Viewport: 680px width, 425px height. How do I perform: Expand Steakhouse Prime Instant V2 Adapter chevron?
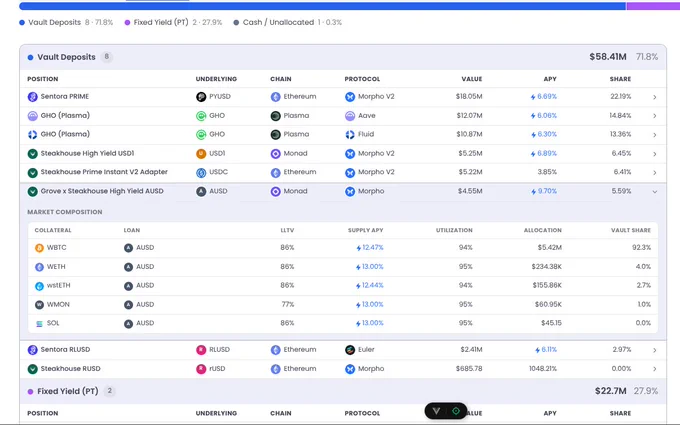[x=655, y=173]
